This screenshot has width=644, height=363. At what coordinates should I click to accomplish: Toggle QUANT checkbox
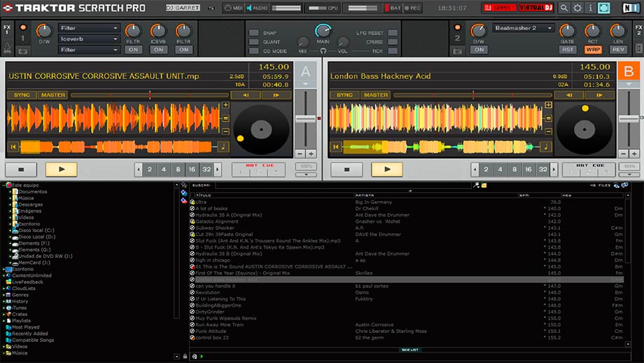point(254,42)
